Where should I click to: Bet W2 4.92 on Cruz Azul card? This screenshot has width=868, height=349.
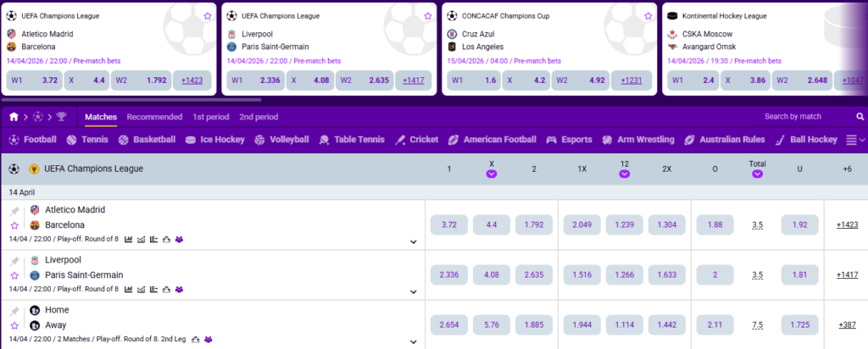click(x=581, y=80)
